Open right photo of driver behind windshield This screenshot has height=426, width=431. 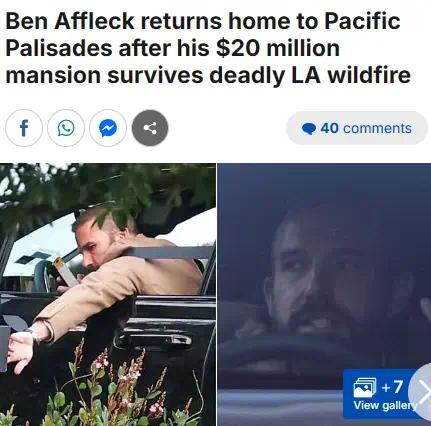(324, 295)
